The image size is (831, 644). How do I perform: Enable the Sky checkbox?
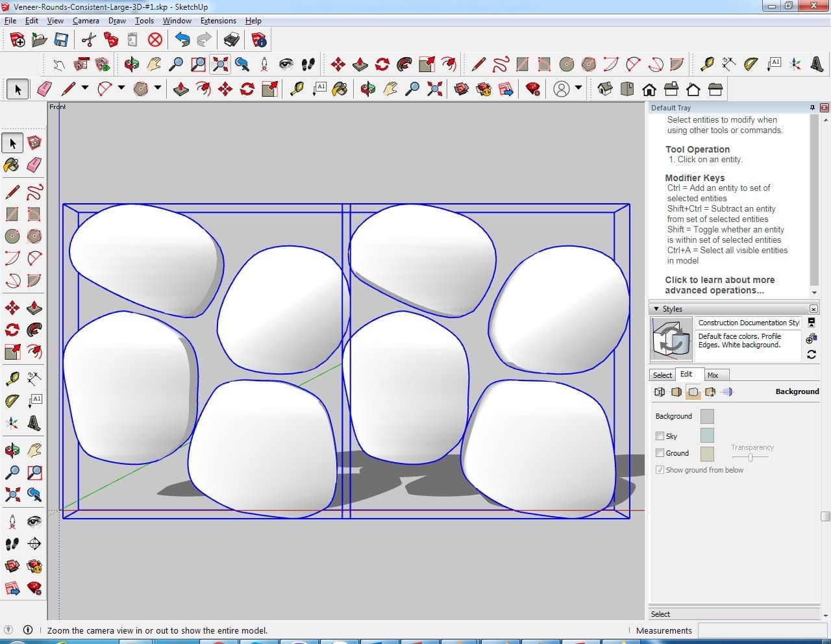(660, 436)
